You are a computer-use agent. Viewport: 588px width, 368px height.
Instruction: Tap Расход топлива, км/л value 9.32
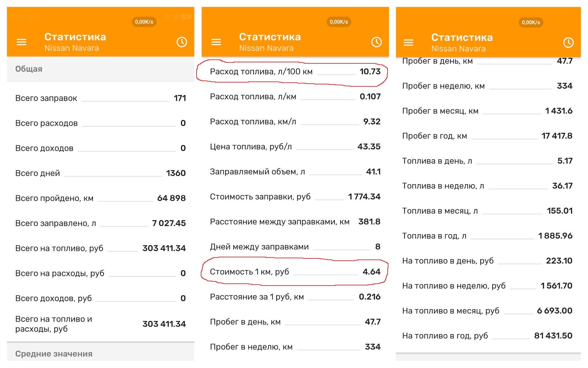coord(372,121)
